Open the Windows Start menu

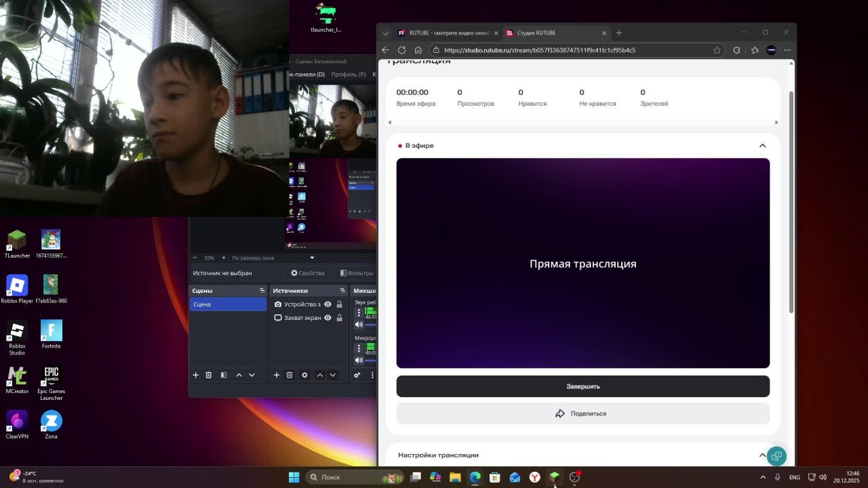pyautogui.click(x=294, y=477)
